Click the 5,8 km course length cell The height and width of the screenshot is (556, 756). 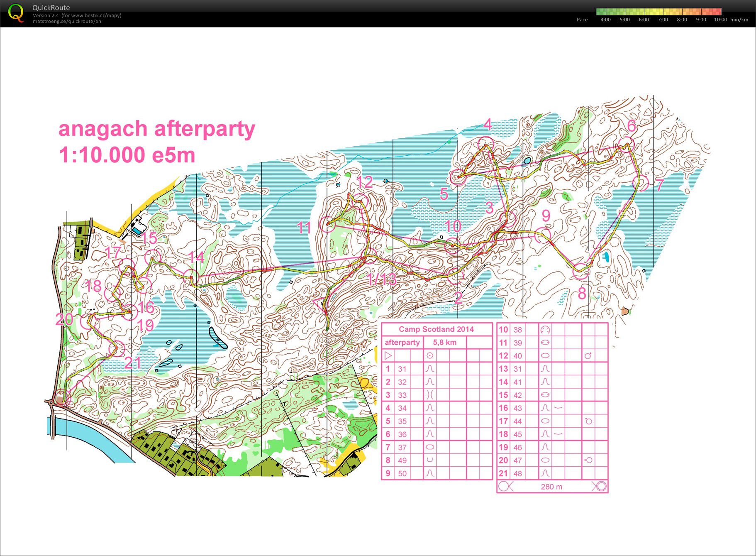[444, 343]
